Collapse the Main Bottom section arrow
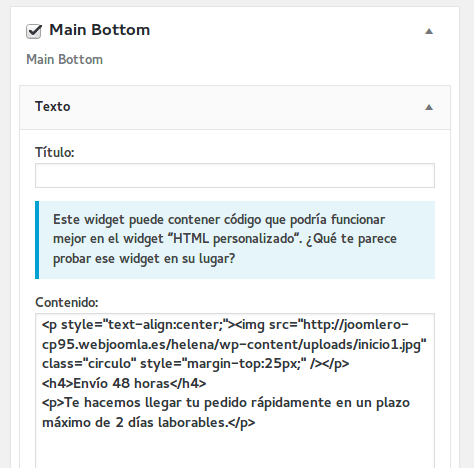 (x=429, y=31)
